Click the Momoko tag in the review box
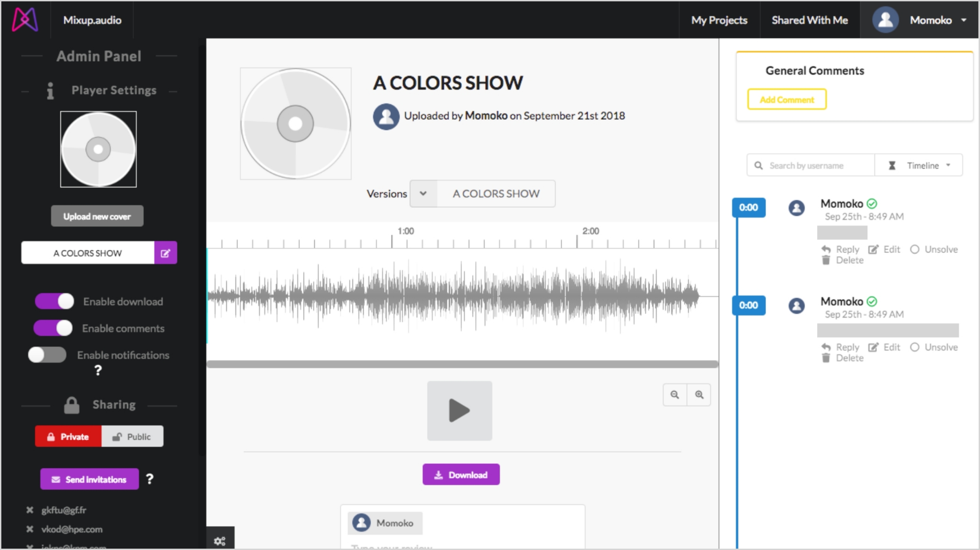This screenshot has width=980, height=550. (385, 523)
